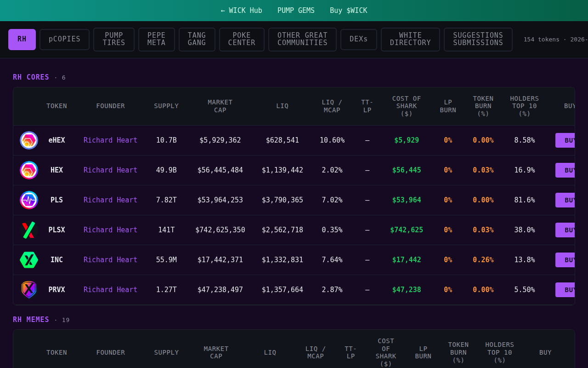588x368 pixels.
Task: Click the PLSX market cap $742,625,350
Action: pos(220,230)
